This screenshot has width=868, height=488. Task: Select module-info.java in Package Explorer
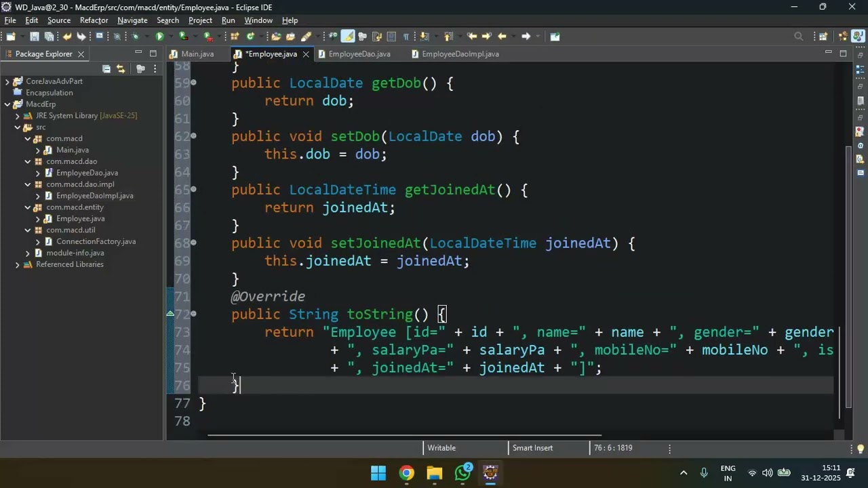point(75,253)
